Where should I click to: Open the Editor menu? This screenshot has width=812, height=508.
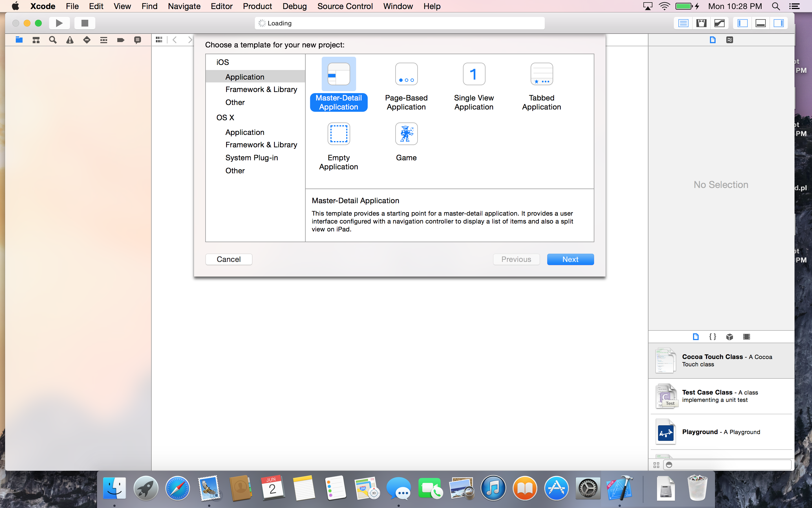click(x=221, y=6)
